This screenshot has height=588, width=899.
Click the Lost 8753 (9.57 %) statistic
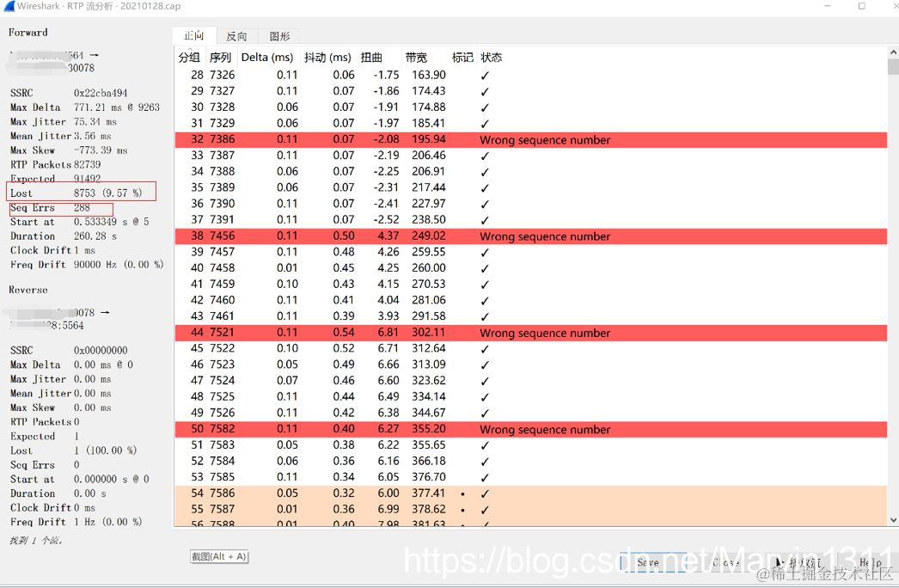click(x=76, y=193)
